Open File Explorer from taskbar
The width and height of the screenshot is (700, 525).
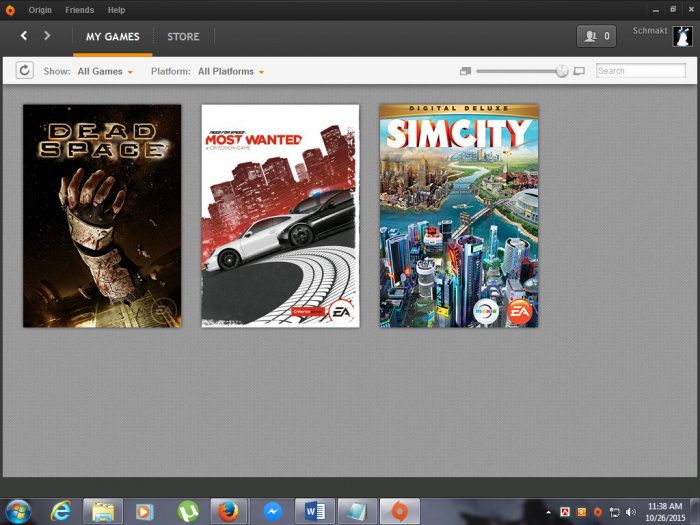point(103,511)
